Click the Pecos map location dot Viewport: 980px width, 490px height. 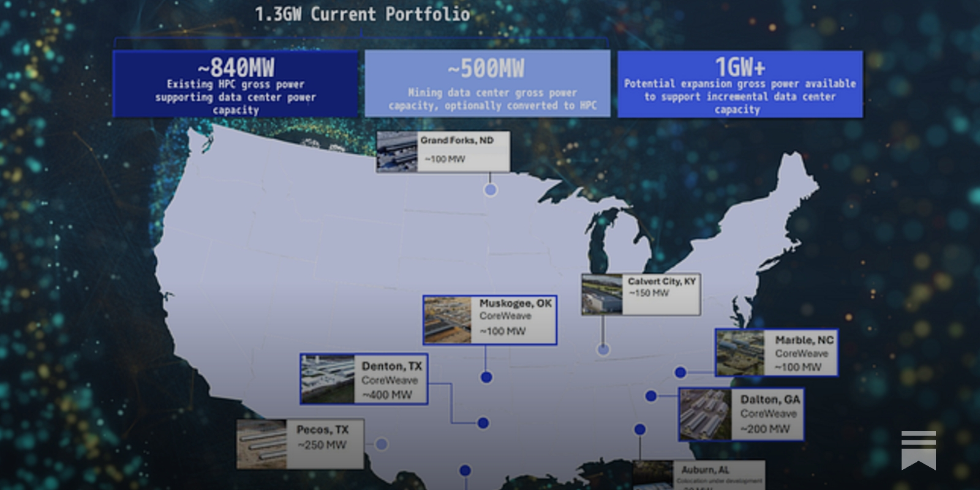tap(381, 444)
